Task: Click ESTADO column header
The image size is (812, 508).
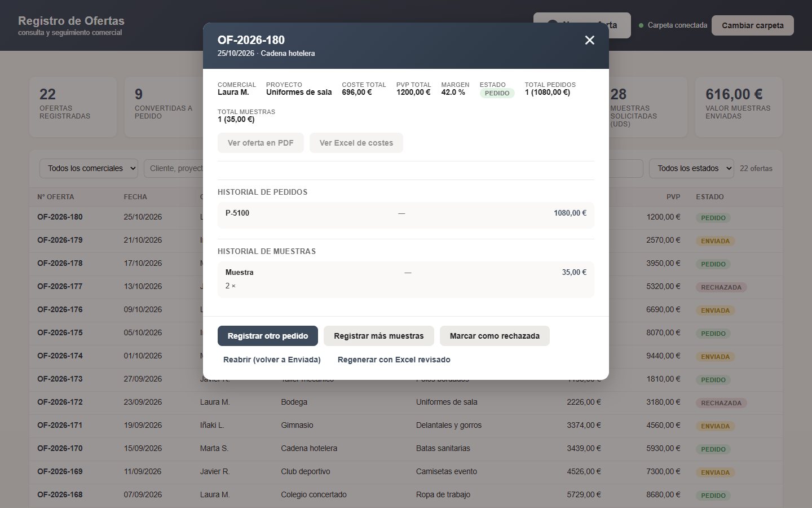Action: pyautogui.click(x=710, y=197)
